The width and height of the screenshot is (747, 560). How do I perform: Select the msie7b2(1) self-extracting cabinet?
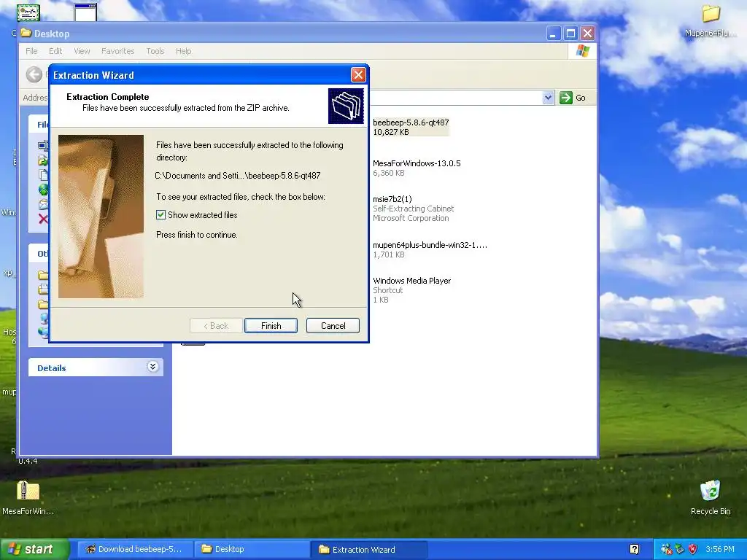(413, 209)
